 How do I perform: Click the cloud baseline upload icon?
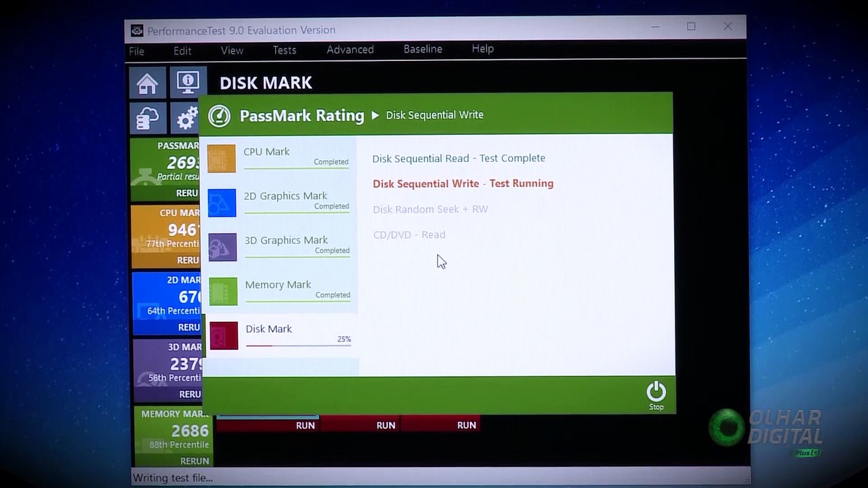147,119
